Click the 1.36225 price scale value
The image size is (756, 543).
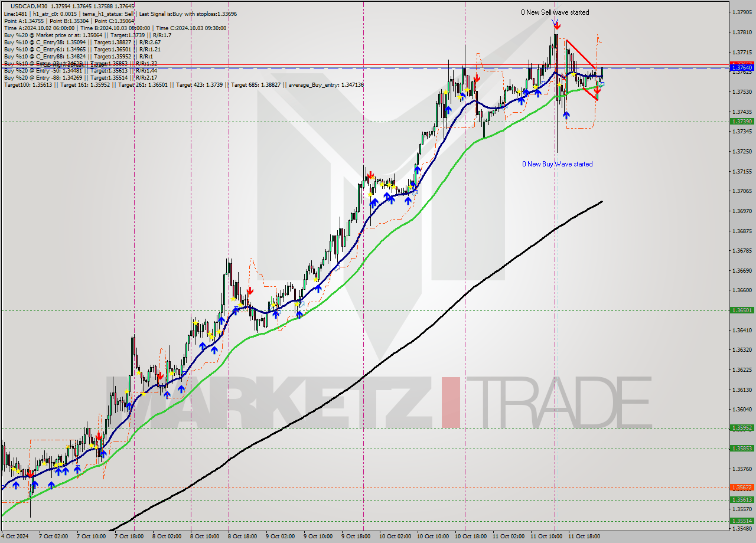click(x=742, y=369)
